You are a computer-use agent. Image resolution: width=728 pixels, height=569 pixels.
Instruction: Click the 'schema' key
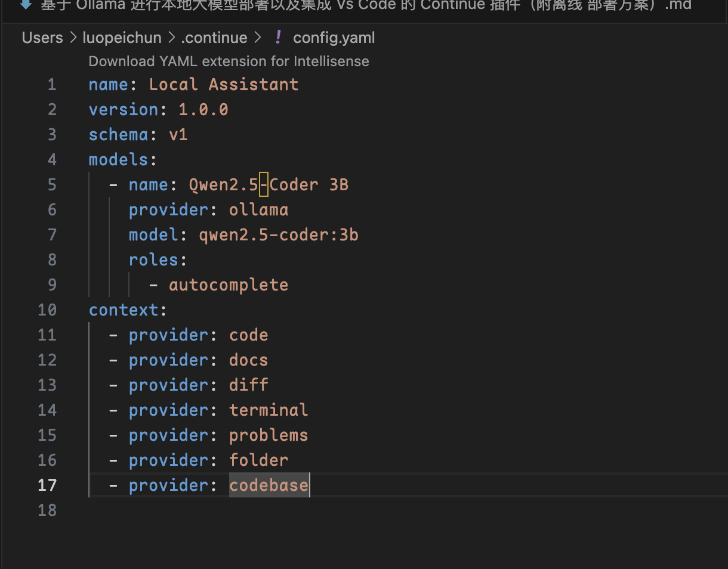[119, 135]
